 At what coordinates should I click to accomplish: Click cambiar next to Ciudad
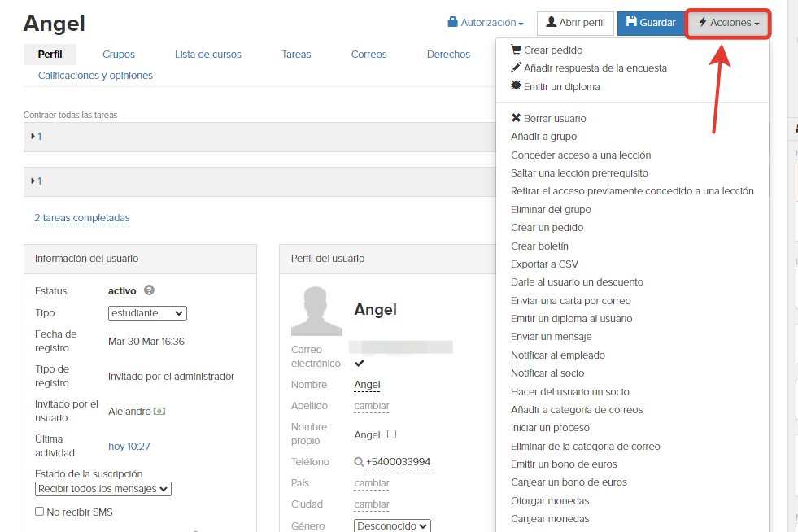tap(372, 504)
